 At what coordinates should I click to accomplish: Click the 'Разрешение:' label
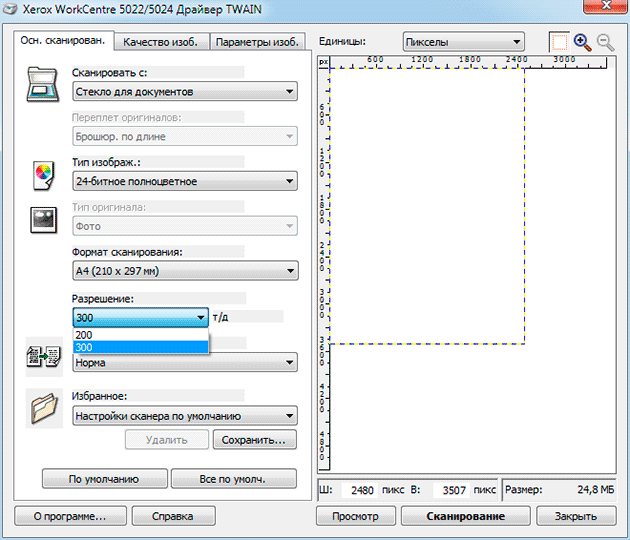[x=103, y=299]
